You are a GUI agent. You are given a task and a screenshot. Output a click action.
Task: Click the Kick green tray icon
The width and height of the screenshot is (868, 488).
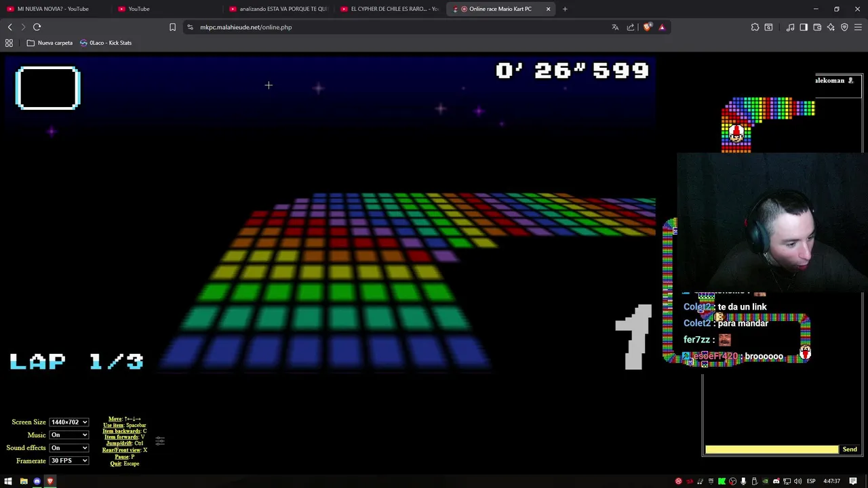(x=722, y=481)
